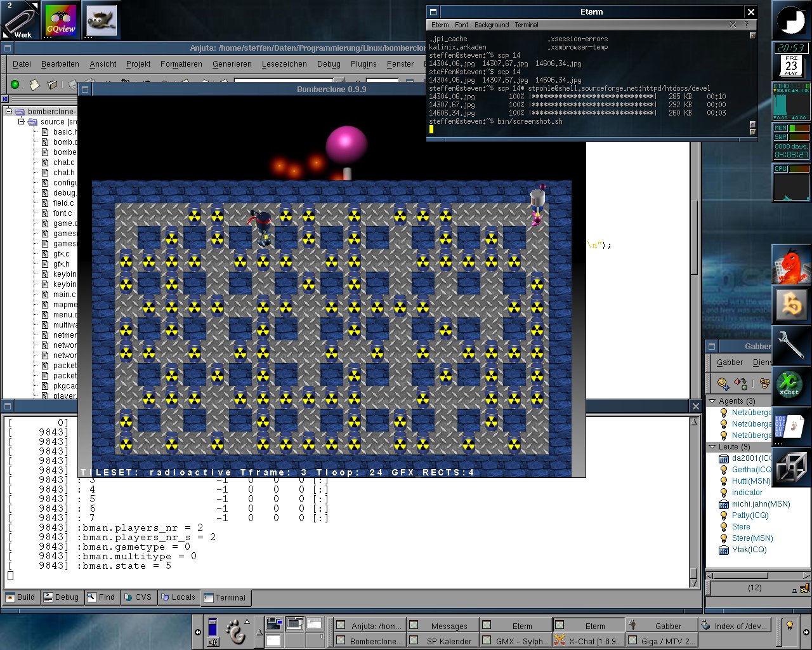The width and height of the screenshot is (812, 650).
Task: Select the indicator contact in Gabber
Action: 747,493
